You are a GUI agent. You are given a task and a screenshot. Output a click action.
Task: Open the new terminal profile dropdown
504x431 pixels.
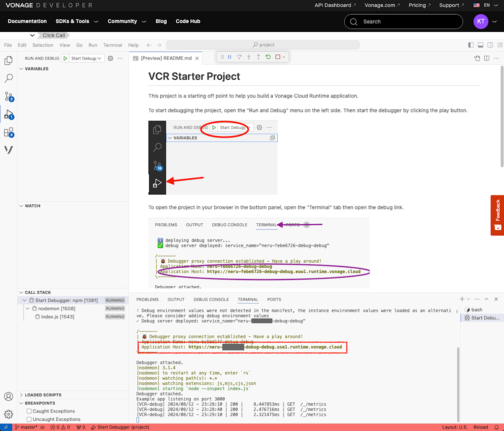[468, 299]
